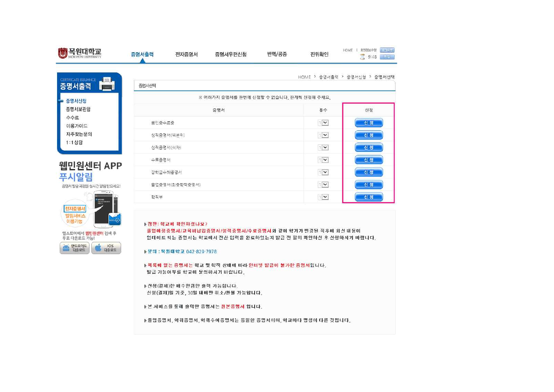554x392 pixels.
Task: Click the printer icon in 증명서출력 sidebar header
Action: pos(107,83)
